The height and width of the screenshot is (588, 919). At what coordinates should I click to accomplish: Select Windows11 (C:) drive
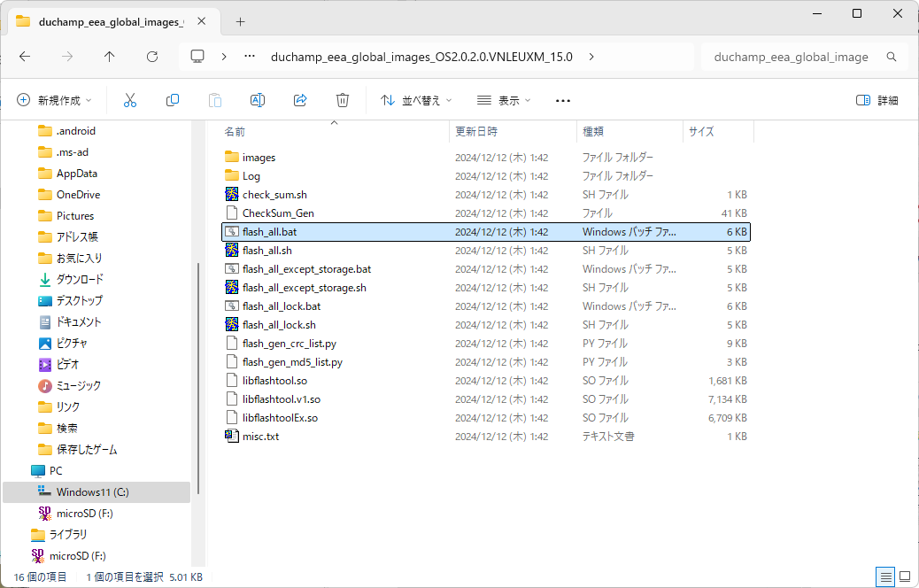tap(97, 491)
